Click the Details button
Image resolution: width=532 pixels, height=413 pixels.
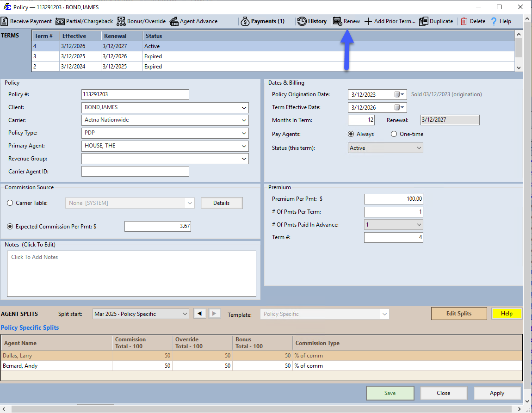(222, 203)
